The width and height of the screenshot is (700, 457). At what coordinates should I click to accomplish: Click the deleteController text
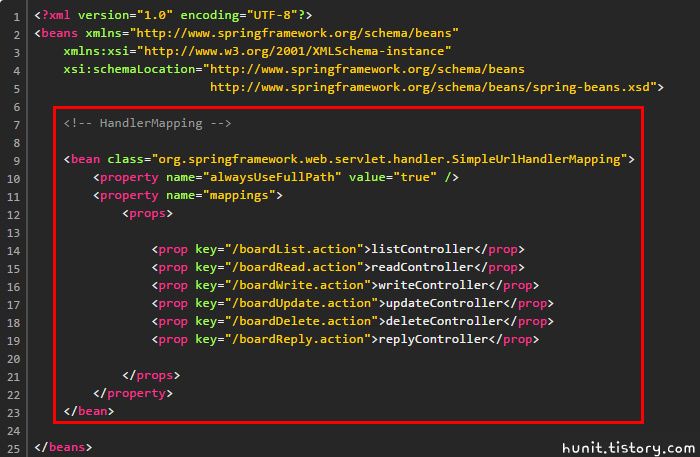[x=444, y=321]
